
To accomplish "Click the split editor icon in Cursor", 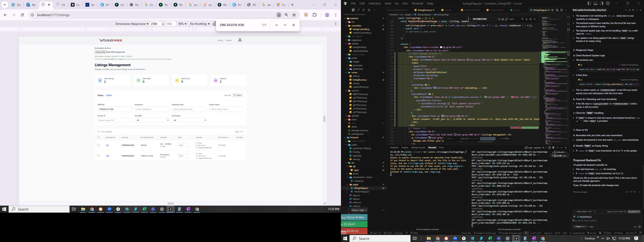I will [562, 10].
